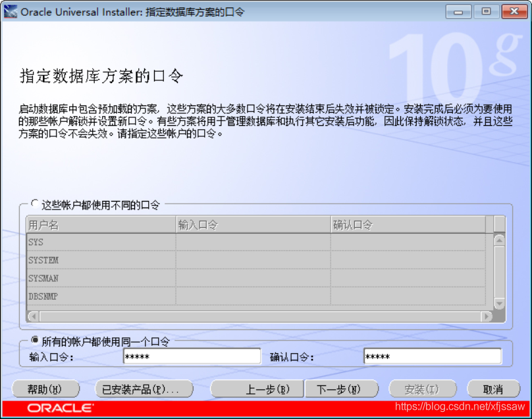Select radio 所有的帐户都使用同一个口令

point(35,340)
